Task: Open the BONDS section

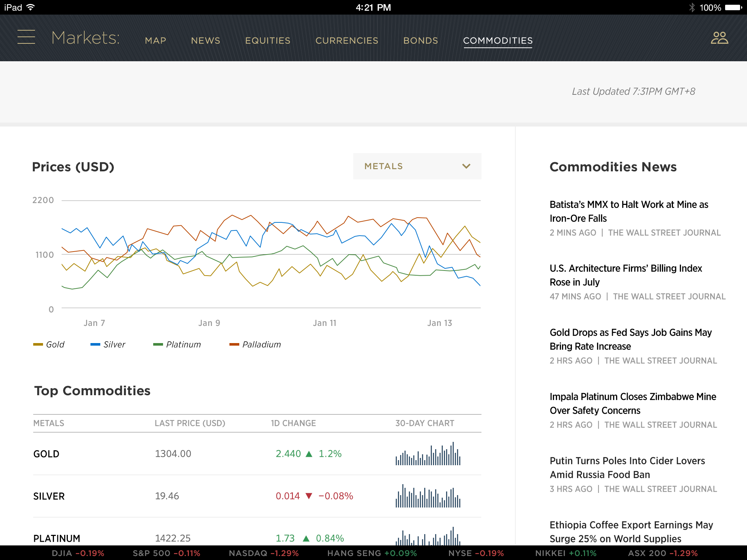Action: 421,40
